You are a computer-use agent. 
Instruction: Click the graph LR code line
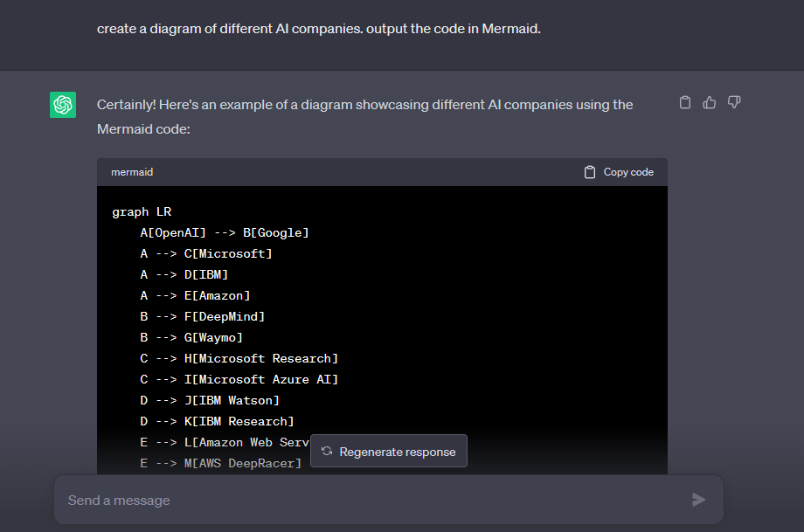[142, 211]
